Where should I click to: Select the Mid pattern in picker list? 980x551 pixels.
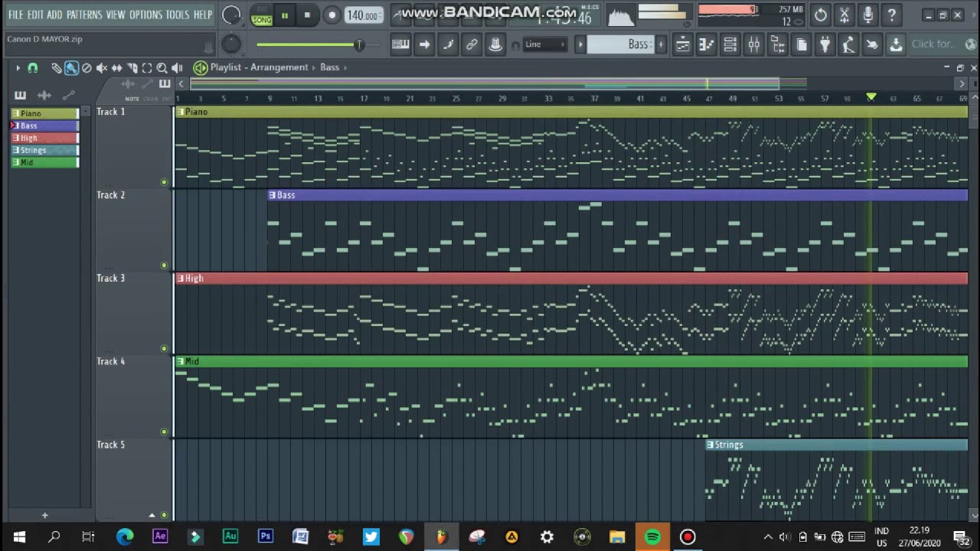click(x=44, y=162)
